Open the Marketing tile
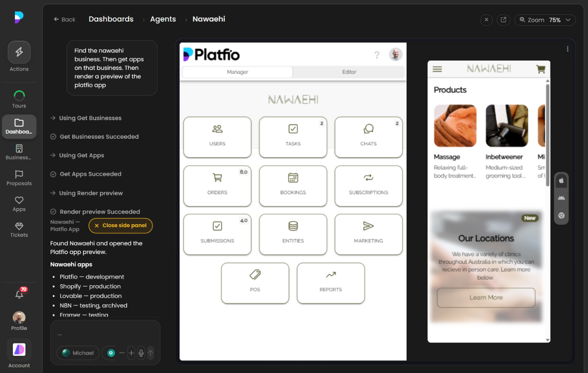Viewport: 588px width, 373px height. (369, 234)
